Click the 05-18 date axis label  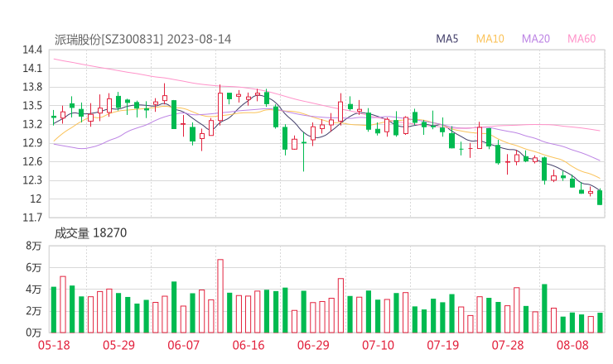click(x=54, y=345)
